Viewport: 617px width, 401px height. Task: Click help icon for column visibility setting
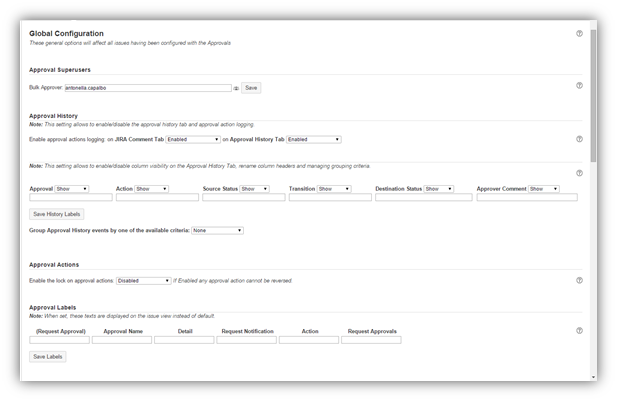click(580, 173)
